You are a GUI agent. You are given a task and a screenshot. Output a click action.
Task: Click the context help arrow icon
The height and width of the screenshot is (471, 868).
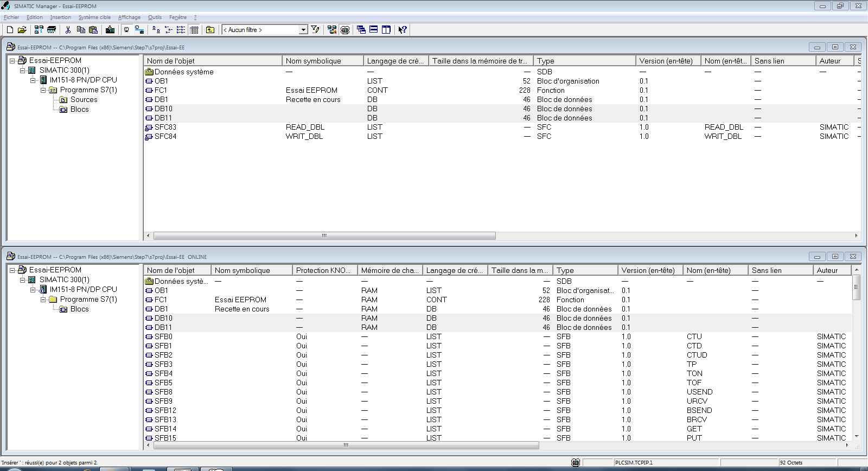coord(403,30)
